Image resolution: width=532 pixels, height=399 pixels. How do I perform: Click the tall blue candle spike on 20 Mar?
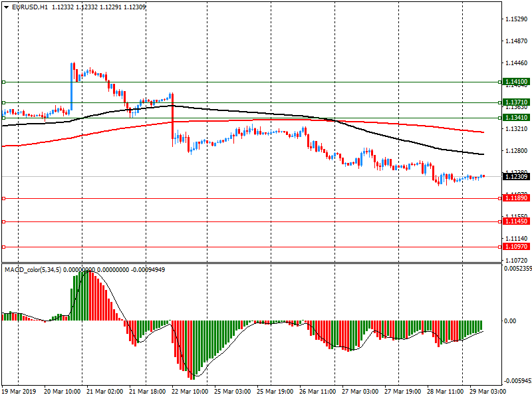click(72, 85)
